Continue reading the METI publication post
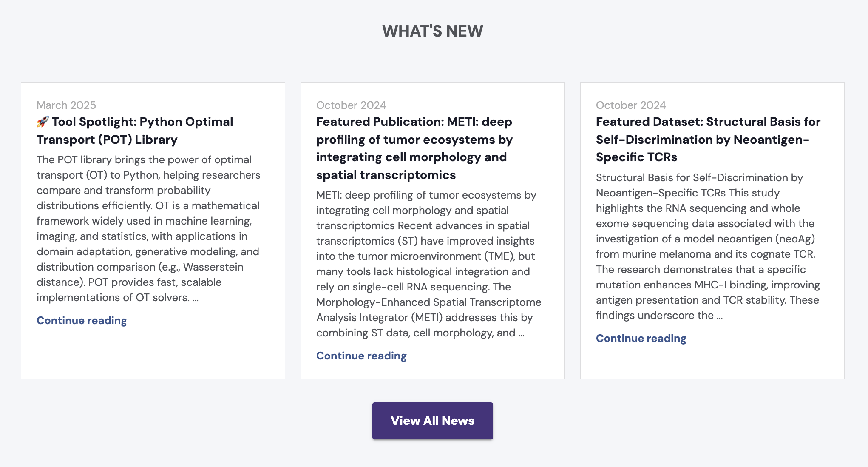The width and height of the screenshot is (868, 467). tap(361, 356)
